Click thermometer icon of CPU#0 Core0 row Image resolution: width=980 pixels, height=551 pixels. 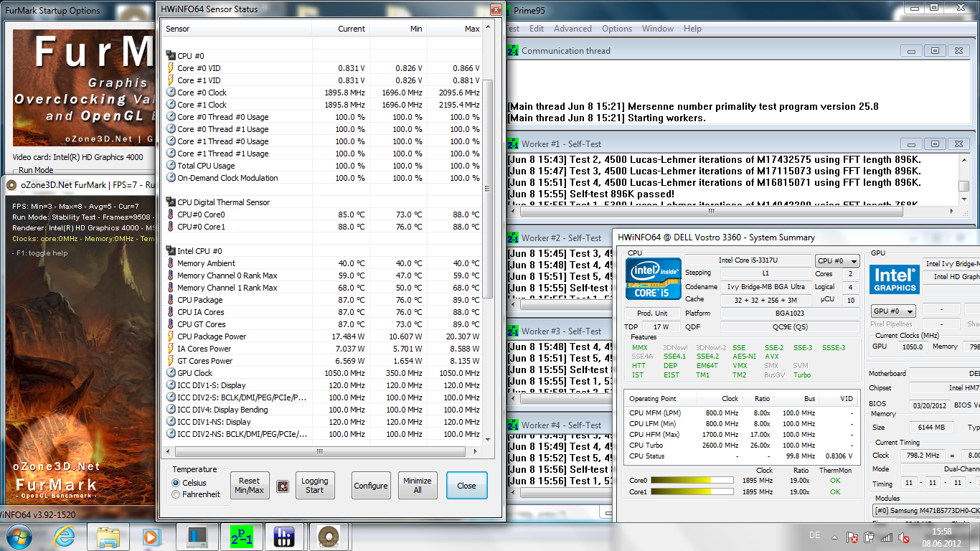(x=171, y=215)
